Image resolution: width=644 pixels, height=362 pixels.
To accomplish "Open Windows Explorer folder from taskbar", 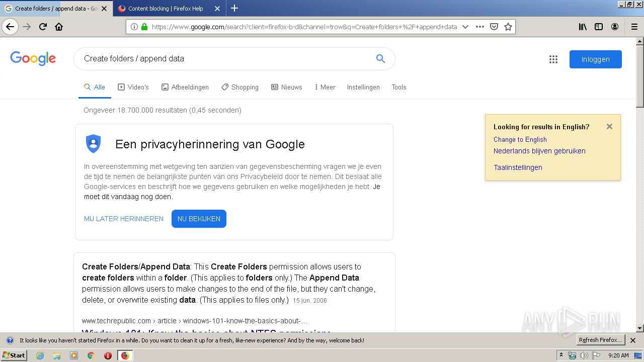I will (x=57, y=355).
